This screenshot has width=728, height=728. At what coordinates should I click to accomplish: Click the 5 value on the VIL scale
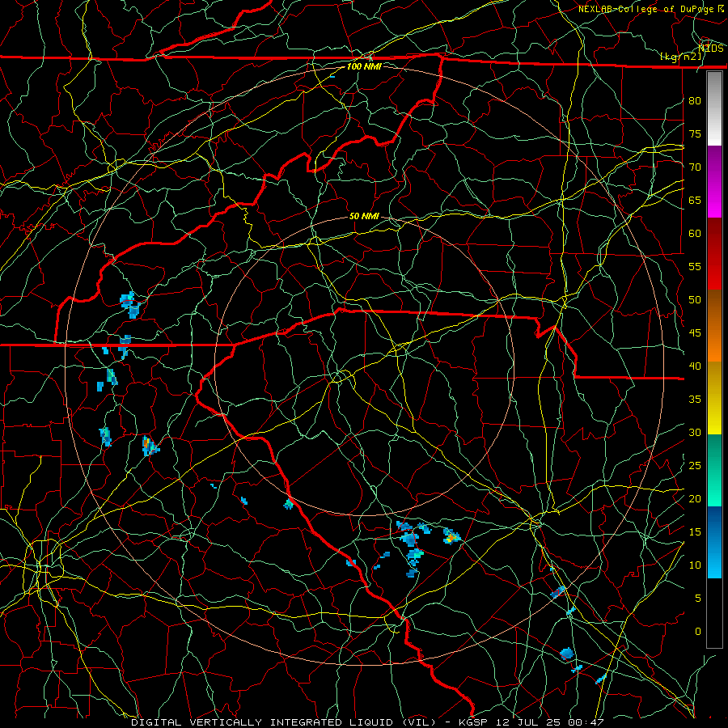click(698, 599)
